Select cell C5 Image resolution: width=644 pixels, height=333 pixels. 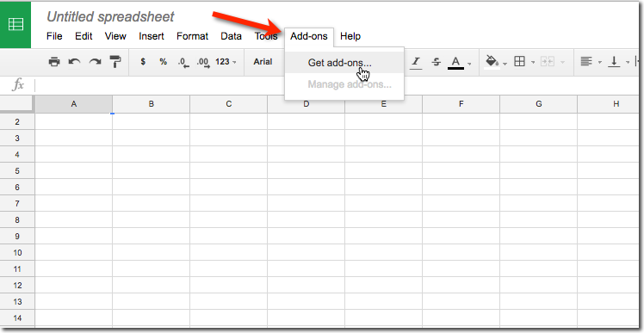(x=229, y=171)
